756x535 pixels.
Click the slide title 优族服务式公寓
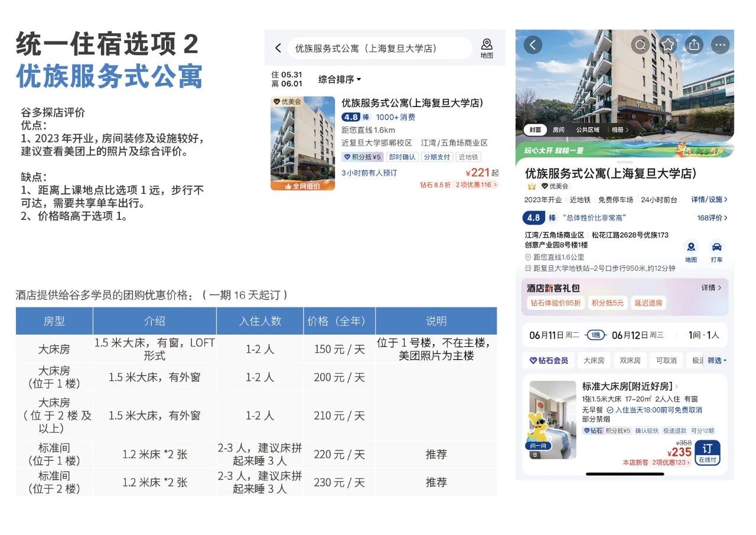[109, 76]
